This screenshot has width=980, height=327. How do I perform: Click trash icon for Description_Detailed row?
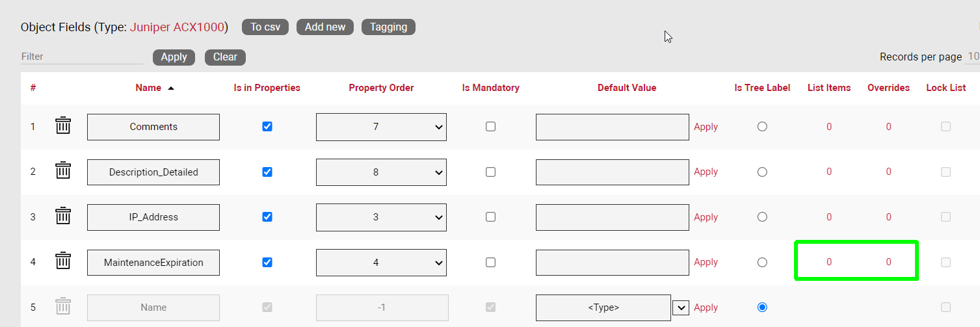pos(62,172)
